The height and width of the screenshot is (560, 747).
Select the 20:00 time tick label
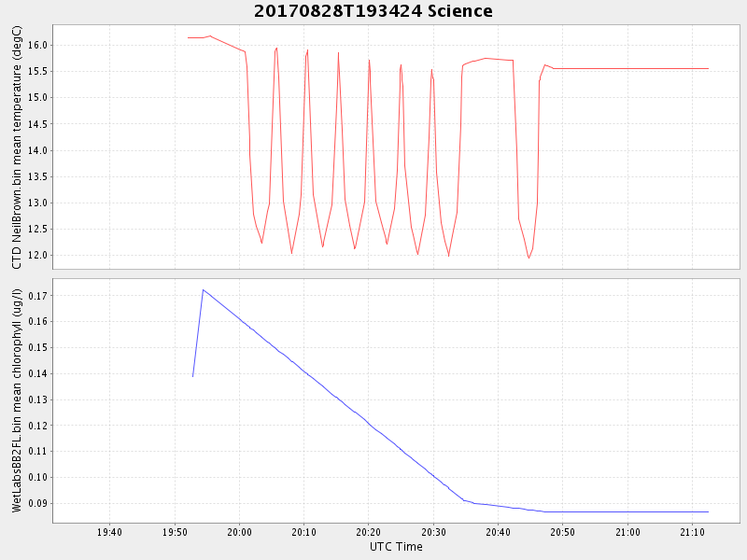(x=240, y=532)
